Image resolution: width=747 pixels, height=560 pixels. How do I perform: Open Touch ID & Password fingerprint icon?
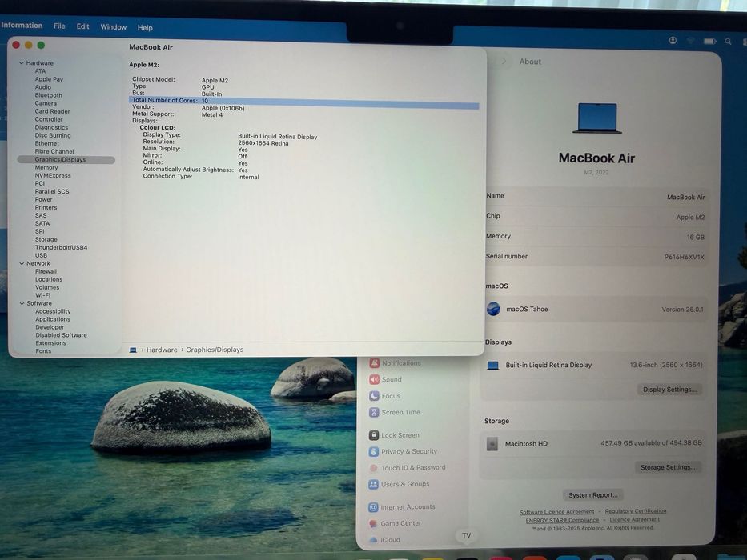coord(373,468)
